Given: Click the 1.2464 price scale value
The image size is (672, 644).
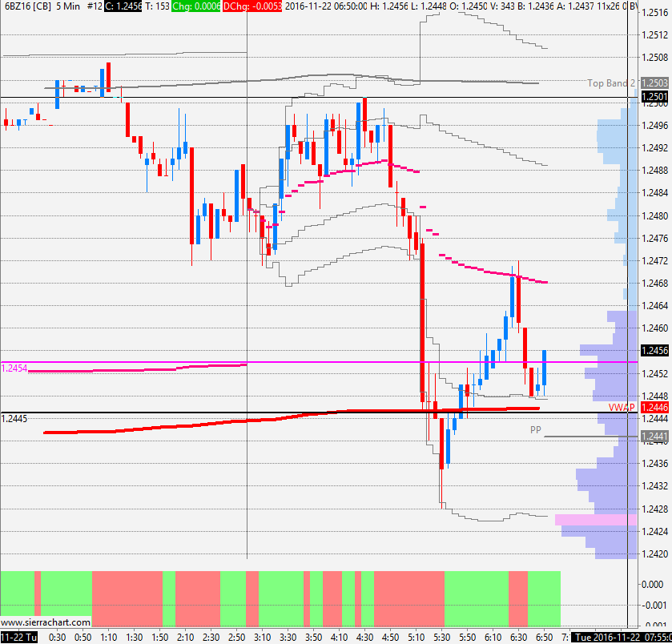Looking at the screenshot, I should click(655, 305).
